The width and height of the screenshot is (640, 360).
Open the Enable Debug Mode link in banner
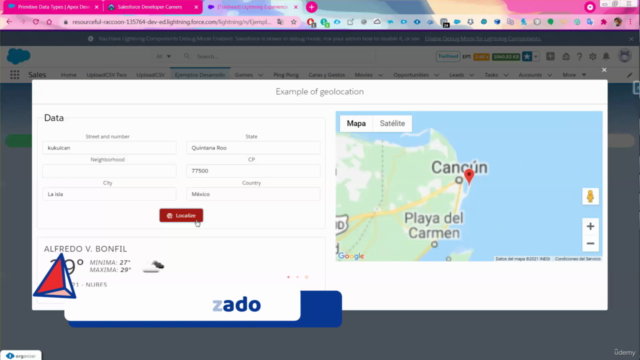483,39
